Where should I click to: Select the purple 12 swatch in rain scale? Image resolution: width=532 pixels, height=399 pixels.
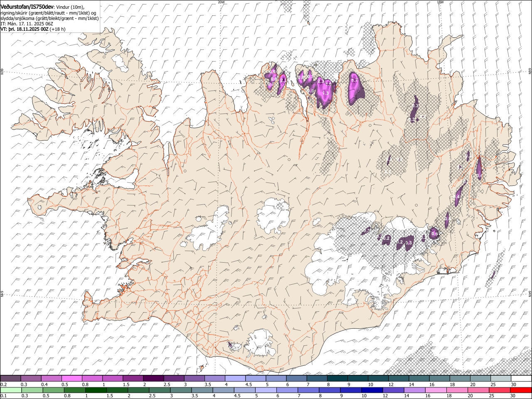393,390
